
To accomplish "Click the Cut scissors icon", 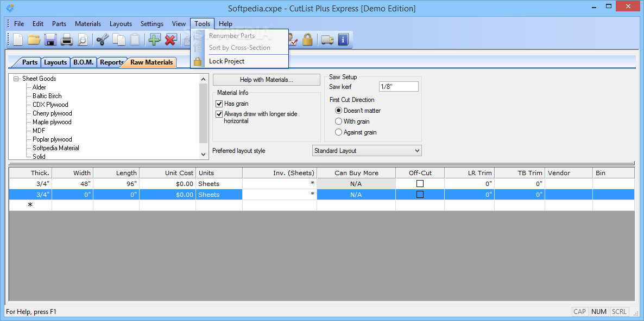I will tap(102, 40).
